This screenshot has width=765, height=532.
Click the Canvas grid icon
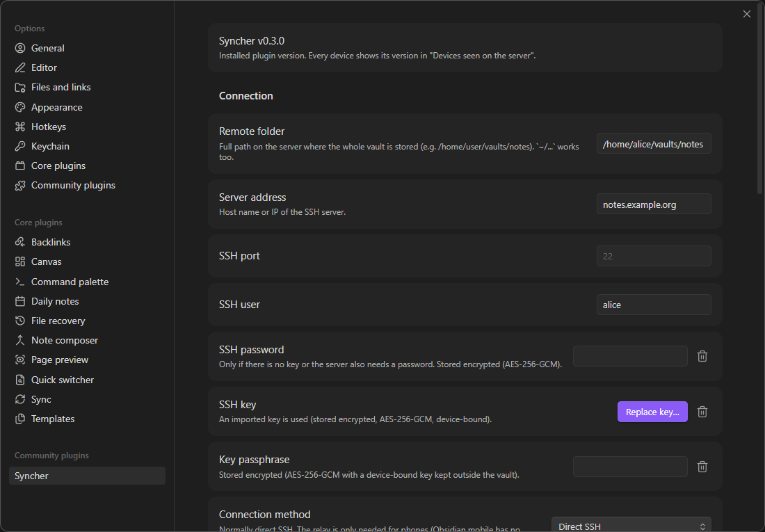click(x=20, y=261)
